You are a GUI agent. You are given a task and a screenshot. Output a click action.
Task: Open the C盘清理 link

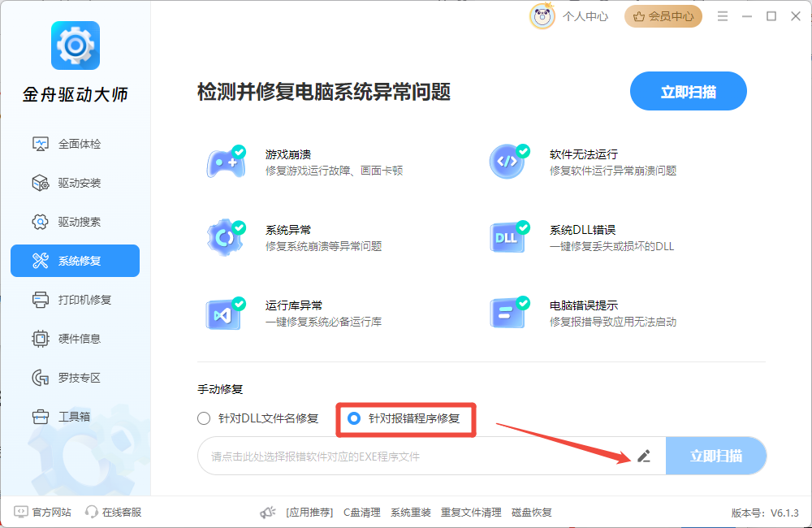pyautogui.click(x=362, y=513)
